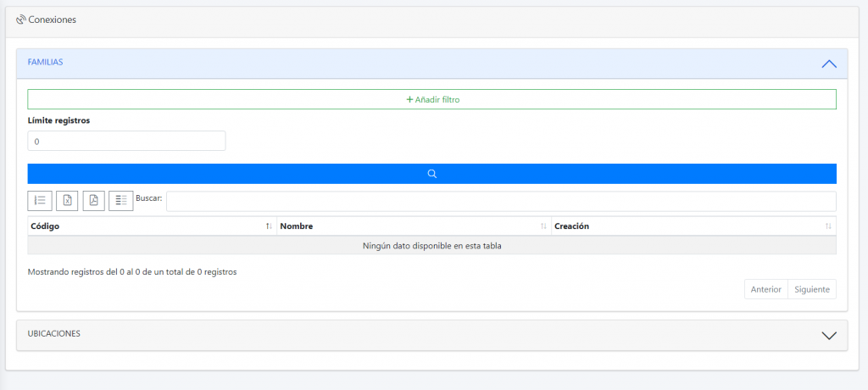Click the numbered list icon button
868x390 pixels.
[40, 200]
